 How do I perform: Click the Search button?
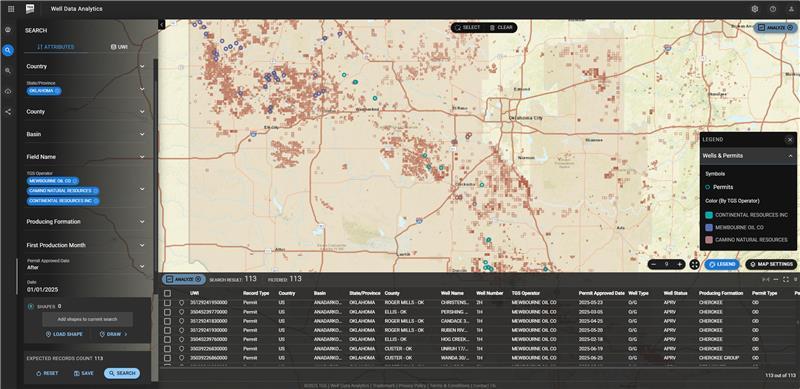pos(122,373)
